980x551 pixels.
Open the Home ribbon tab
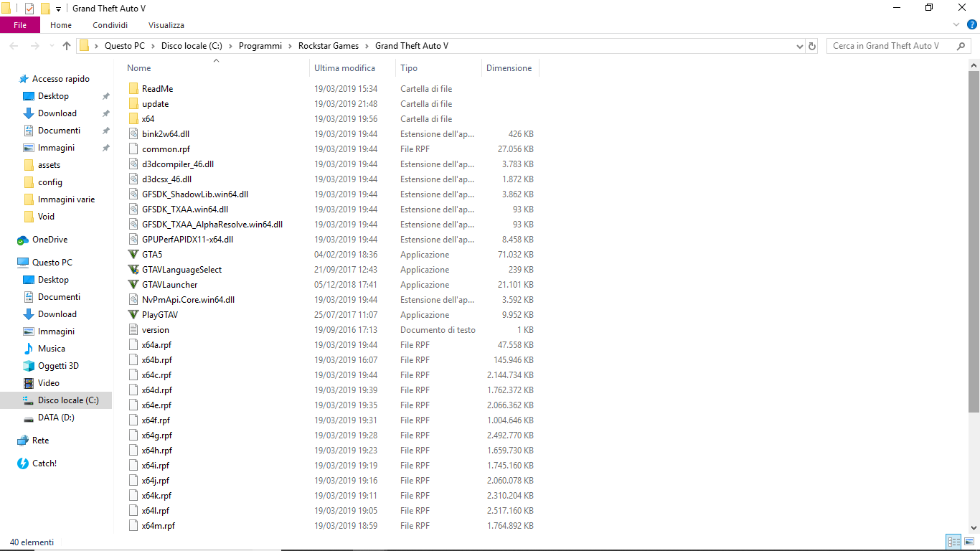pyautogui.click(x=61, y=25)
